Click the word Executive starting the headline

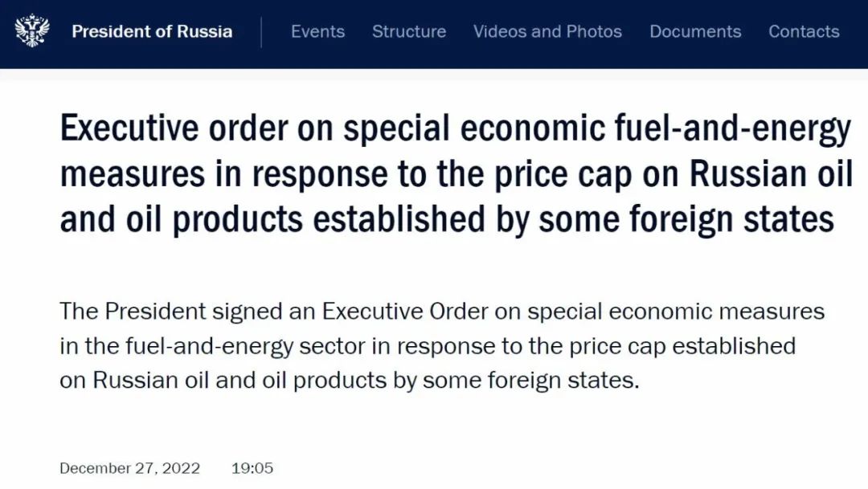pos(129,128)
